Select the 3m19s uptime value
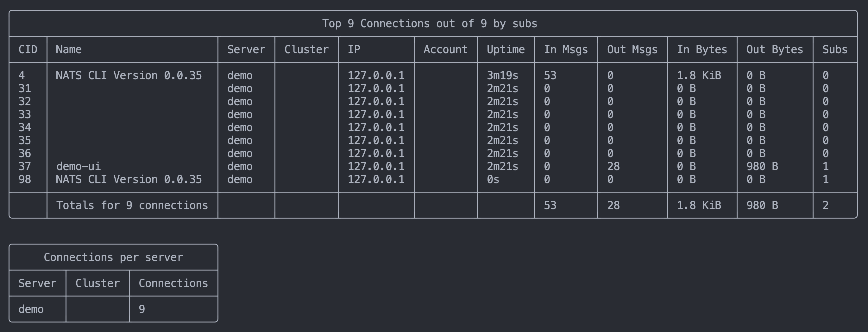868x332 pixels. [502, 75]
